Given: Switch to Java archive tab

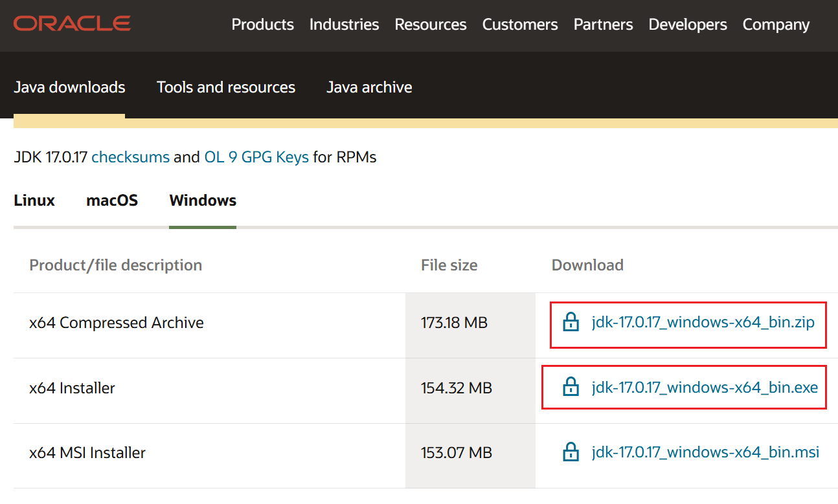Looking at the screenshot, I should (369, 87).
